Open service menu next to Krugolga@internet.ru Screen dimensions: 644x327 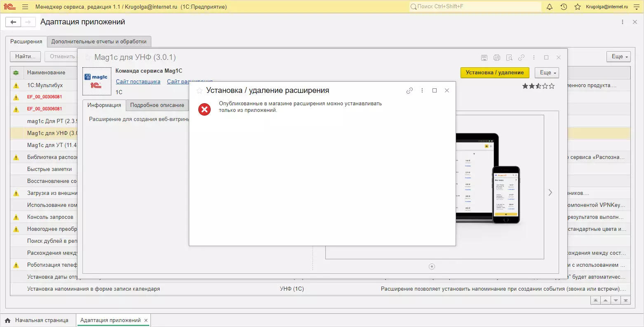point(636,7)
